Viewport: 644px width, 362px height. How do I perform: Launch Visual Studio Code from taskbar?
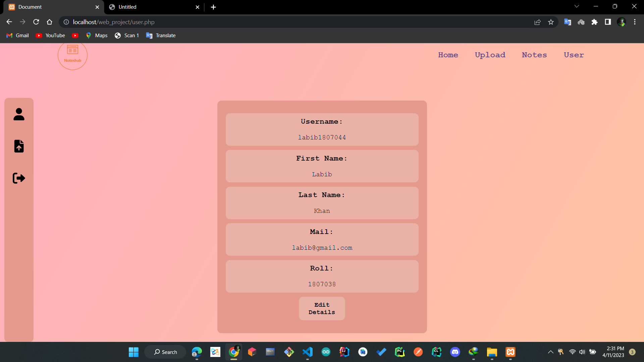tap(308, 352)
